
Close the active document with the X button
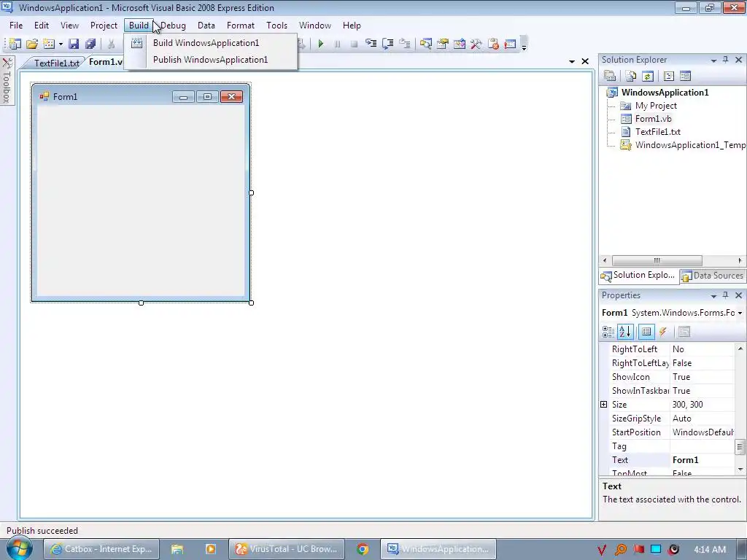(585, 61)
